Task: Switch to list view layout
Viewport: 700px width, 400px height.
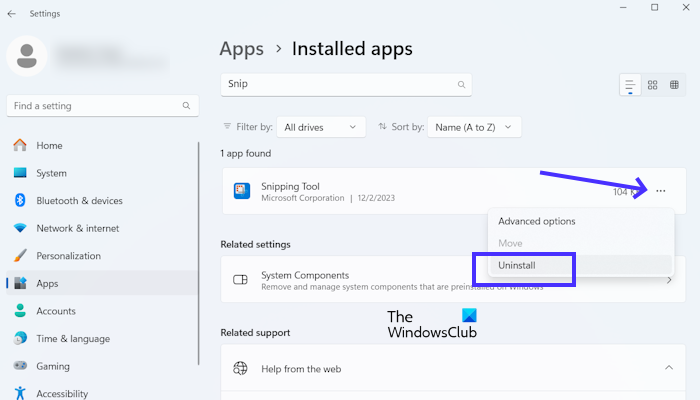Action: click(x=630, y=85)
